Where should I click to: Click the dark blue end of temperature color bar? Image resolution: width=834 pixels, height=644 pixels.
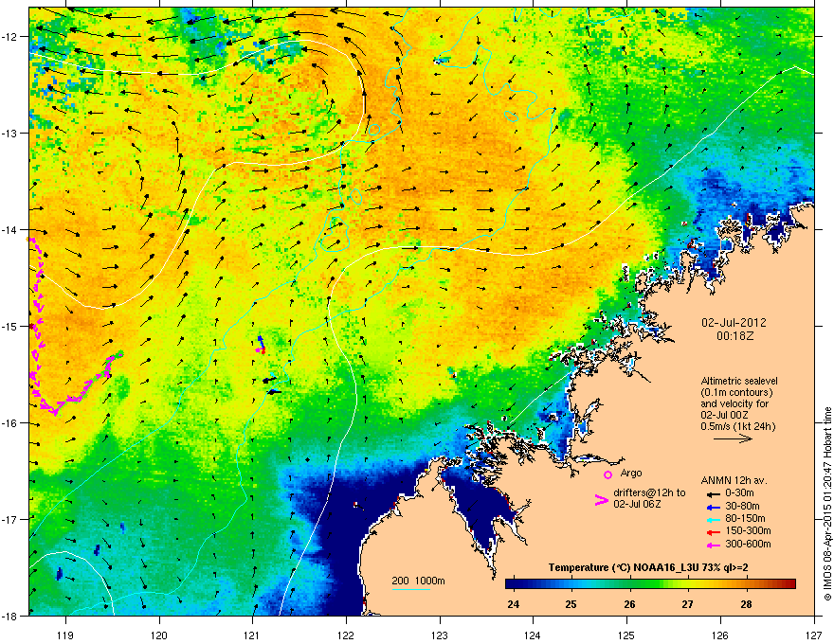click(514, 584)
